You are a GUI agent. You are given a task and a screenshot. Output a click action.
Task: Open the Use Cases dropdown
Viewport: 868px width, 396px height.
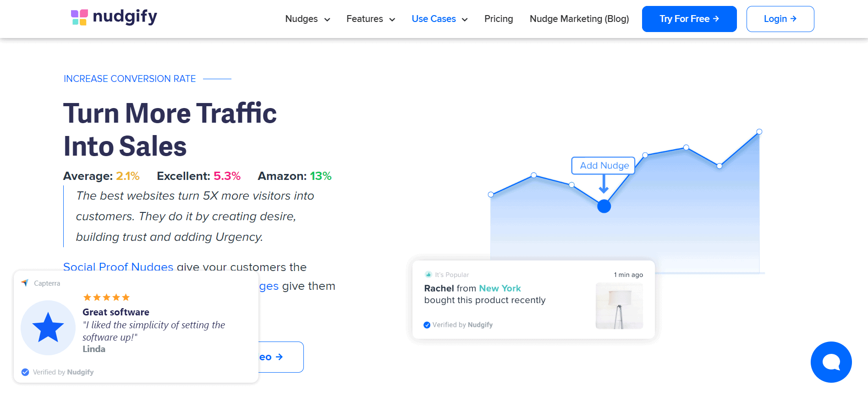pos(439,19)
